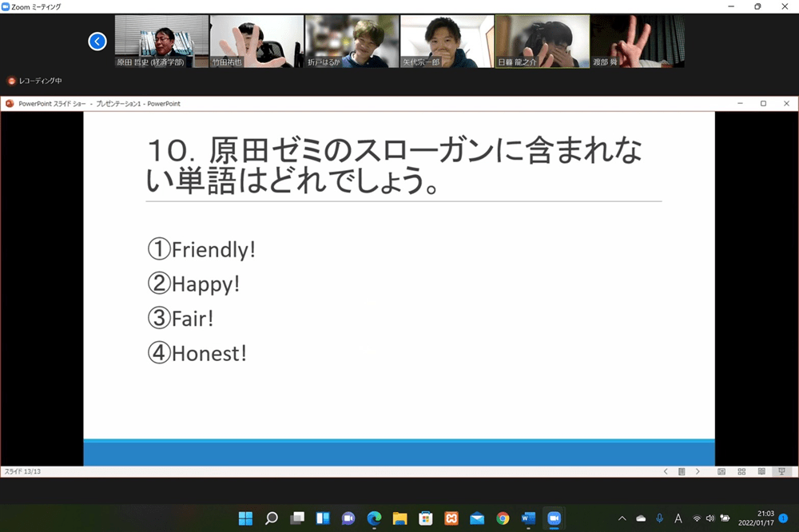Screen dimensions: 799x532
Task: Go to previous slide using status bar arrow
Action: coord(666,471)
